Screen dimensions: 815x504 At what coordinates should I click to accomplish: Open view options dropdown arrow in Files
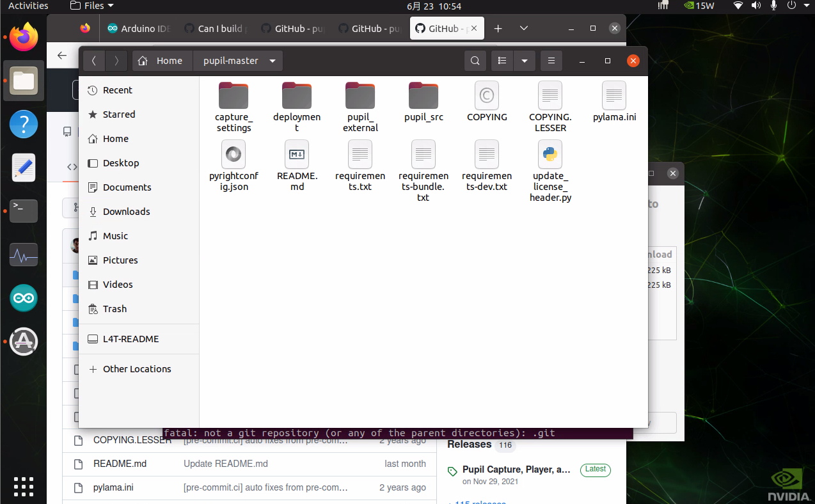524,61
